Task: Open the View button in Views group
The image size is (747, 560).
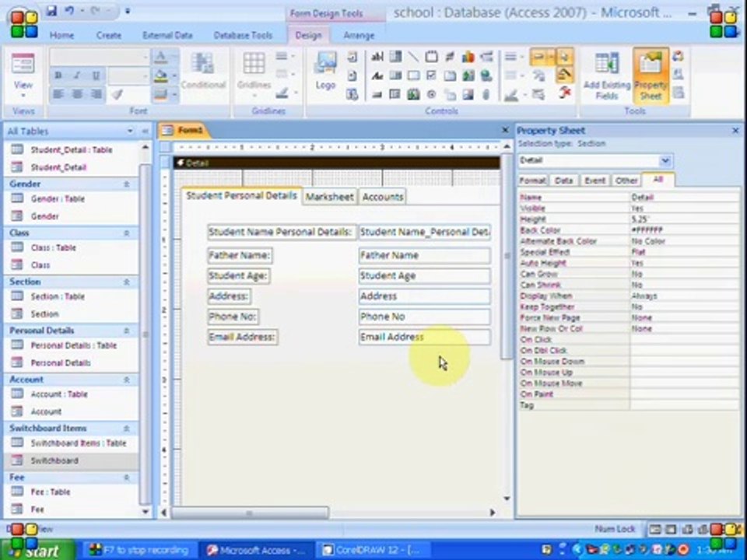Action: [23, 76]
